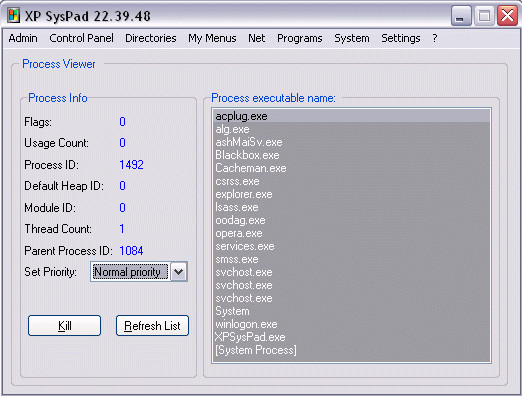
Task: Open the Net menu
Action: [257, 38]
